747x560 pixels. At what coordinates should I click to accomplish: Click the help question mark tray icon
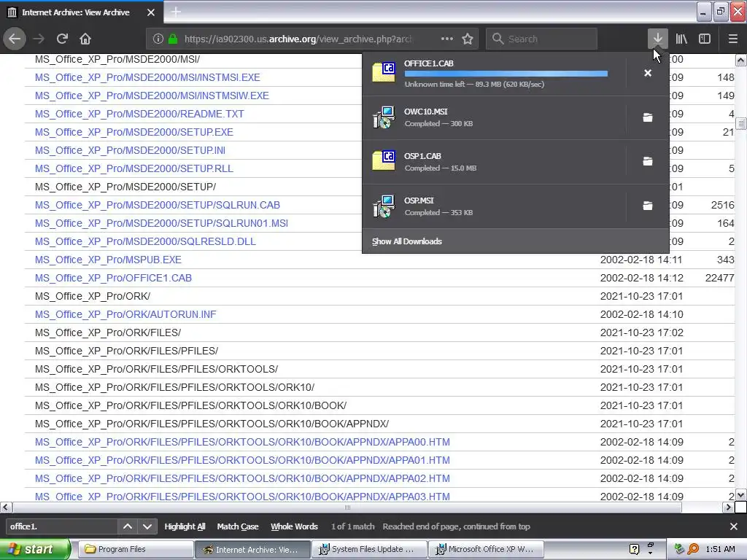pos(634,549)
